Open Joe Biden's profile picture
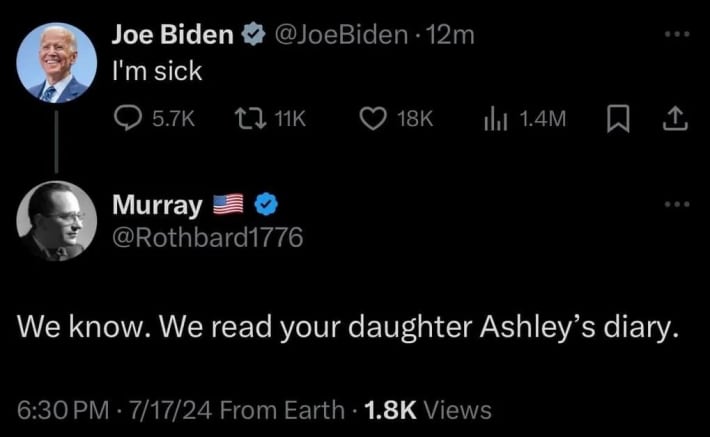This screenshot has height=437, width=710. click(x=57, y=62)
